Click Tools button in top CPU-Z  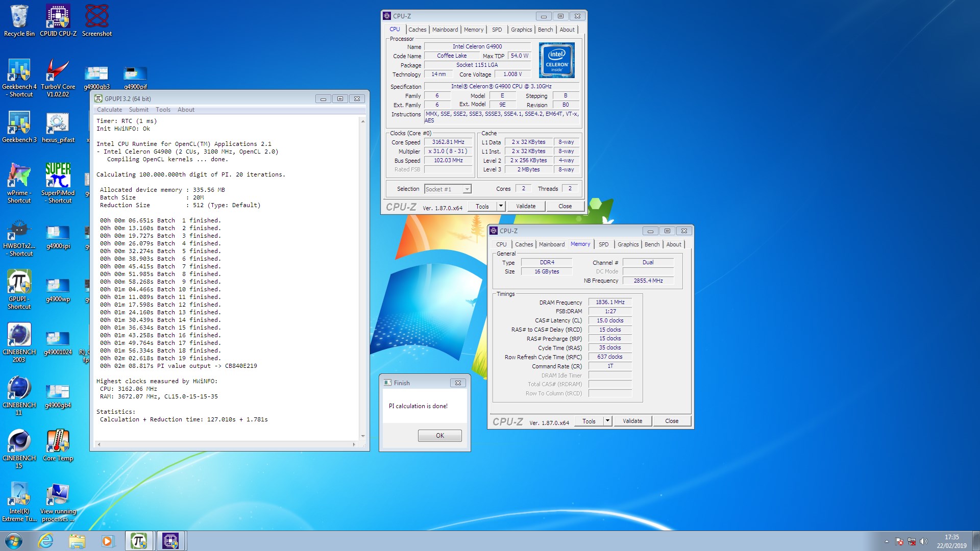coord(482,206)
